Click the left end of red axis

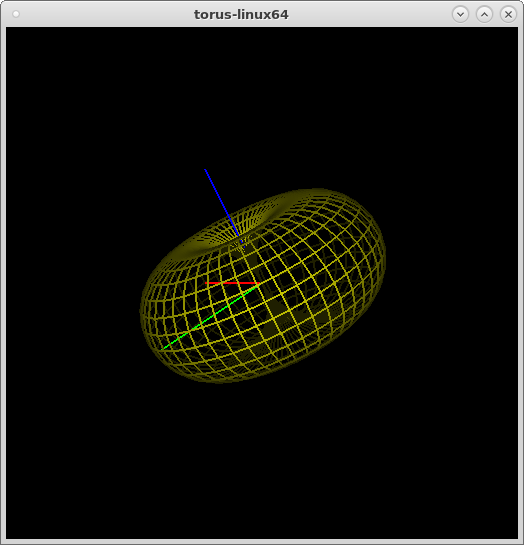[207, 283]
